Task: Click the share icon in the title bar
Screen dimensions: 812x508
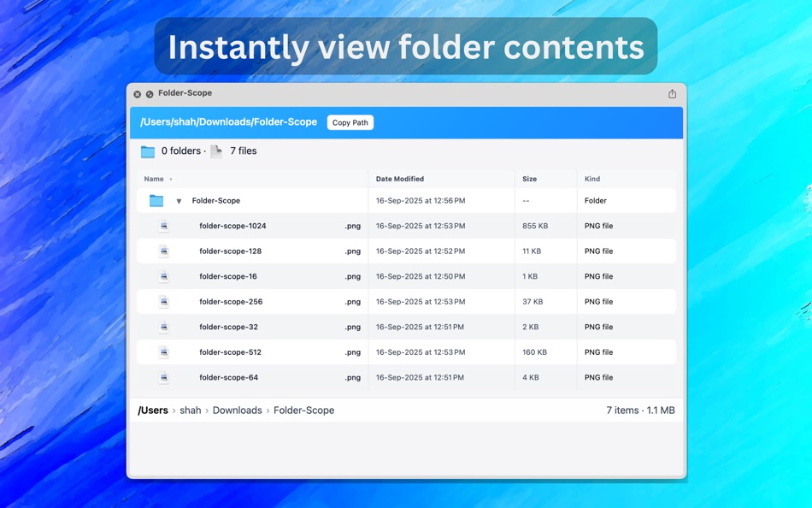Action: (673, 94)
